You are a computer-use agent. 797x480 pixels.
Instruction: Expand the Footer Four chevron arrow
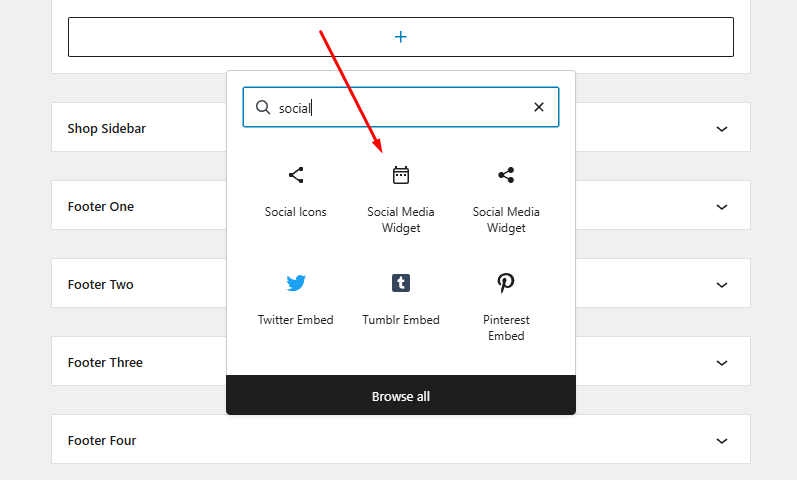(722, 441)
